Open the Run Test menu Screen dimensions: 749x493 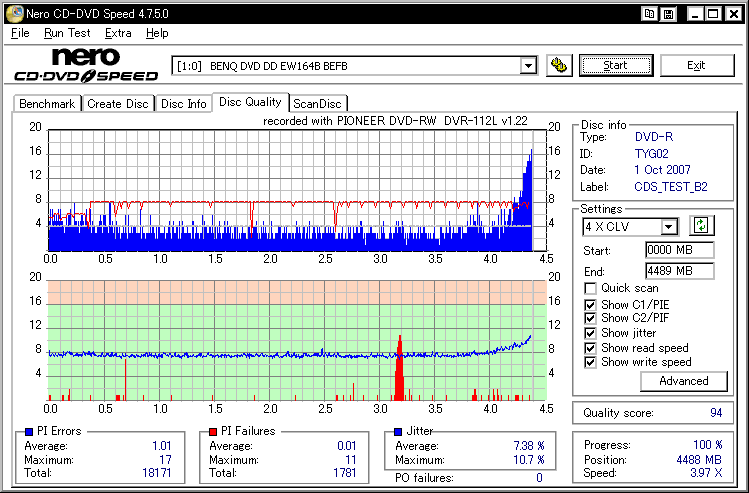(x=67, y=33)
